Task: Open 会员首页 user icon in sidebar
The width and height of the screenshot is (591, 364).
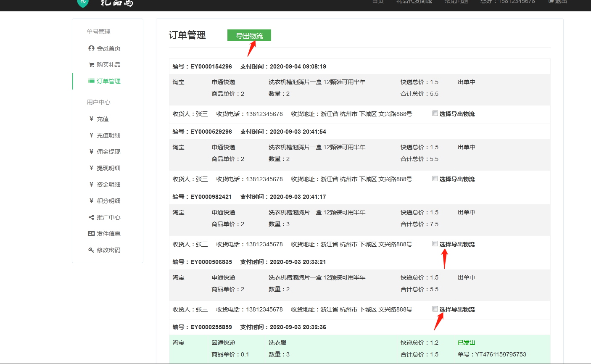Action: point(91,48)
